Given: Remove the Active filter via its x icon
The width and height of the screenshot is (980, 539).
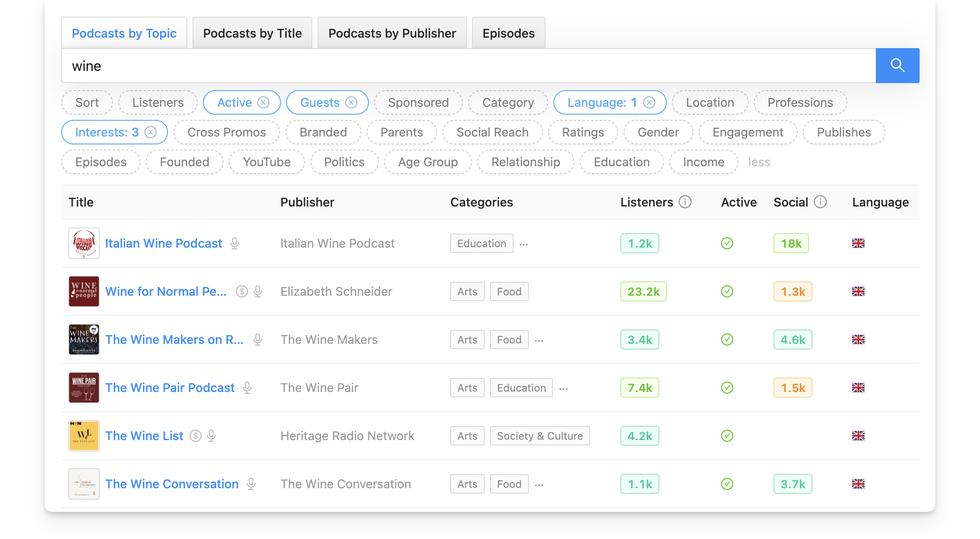Looking at the screenshot, I should click(x=263, y=102).
